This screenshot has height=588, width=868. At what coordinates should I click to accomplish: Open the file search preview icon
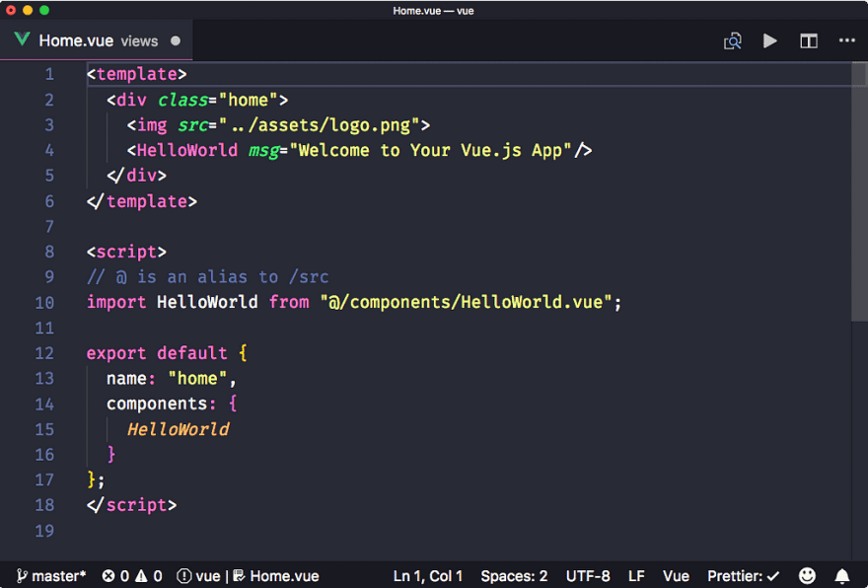click(x=732, y=41)
